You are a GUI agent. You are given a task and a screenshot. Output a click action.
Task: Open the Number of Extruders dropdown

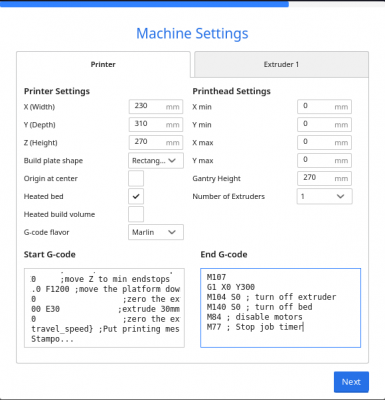click(x=324, y=196)
